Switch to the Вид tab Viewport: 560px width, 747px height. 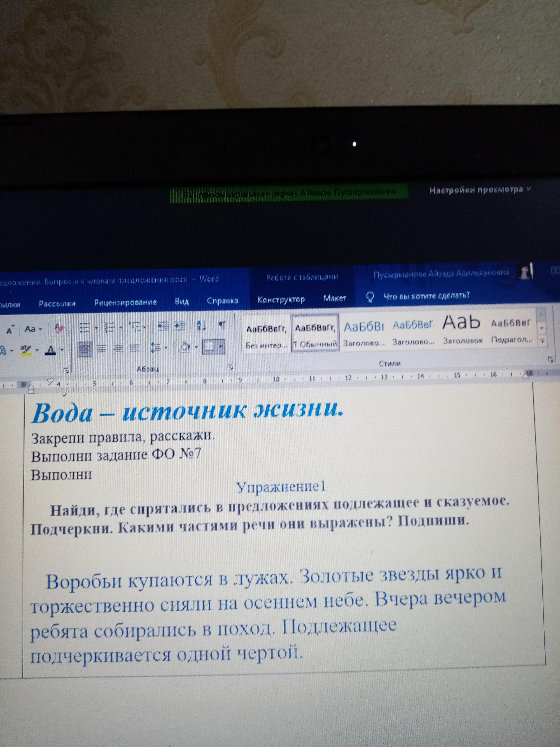click(182, 301)
